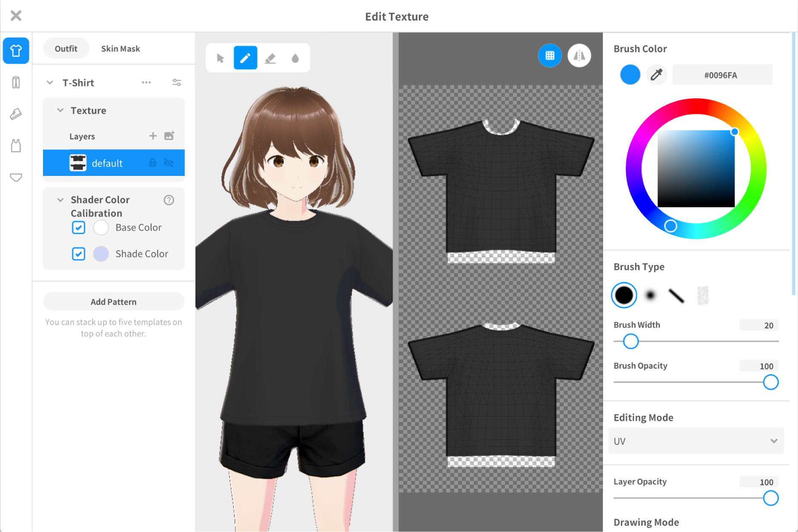Viewport: 798px width, 532px height.
Task: Click the brush color hex code field
Action: pyautogui.click(x=721, y=75)
